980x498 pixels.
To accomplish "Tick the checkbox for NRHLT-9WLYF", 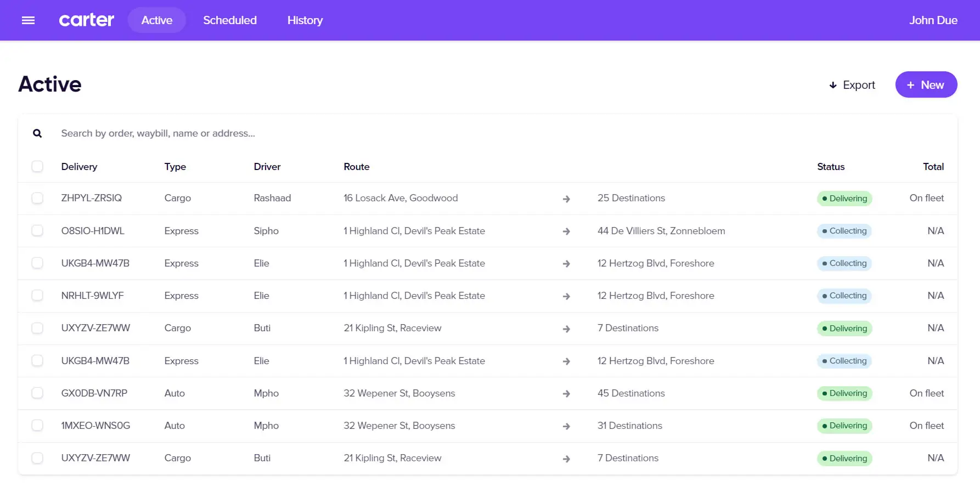I will [x=37, y=296].
